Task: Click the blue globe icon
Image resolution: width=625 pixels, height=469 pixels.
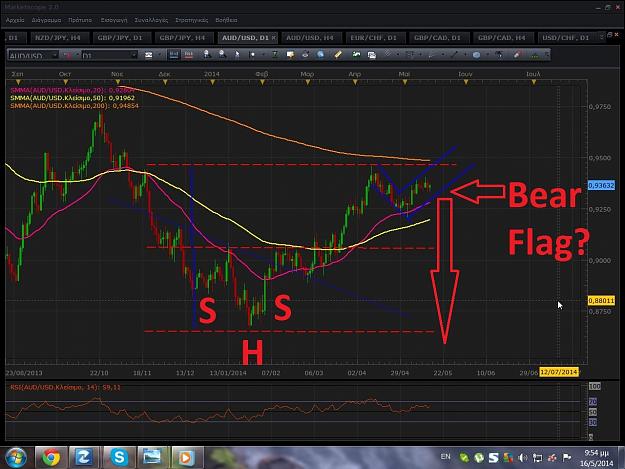Action: [x=320, y=55]
